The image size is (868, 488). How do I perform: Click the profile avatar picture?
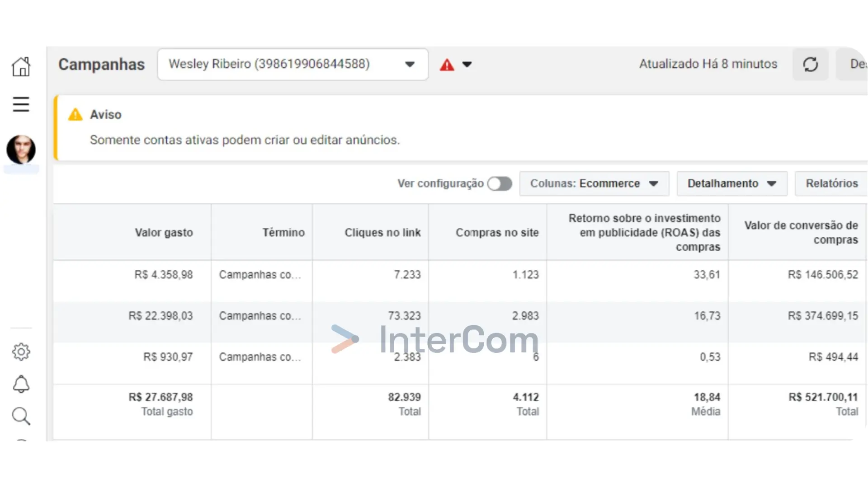(21, 150)
